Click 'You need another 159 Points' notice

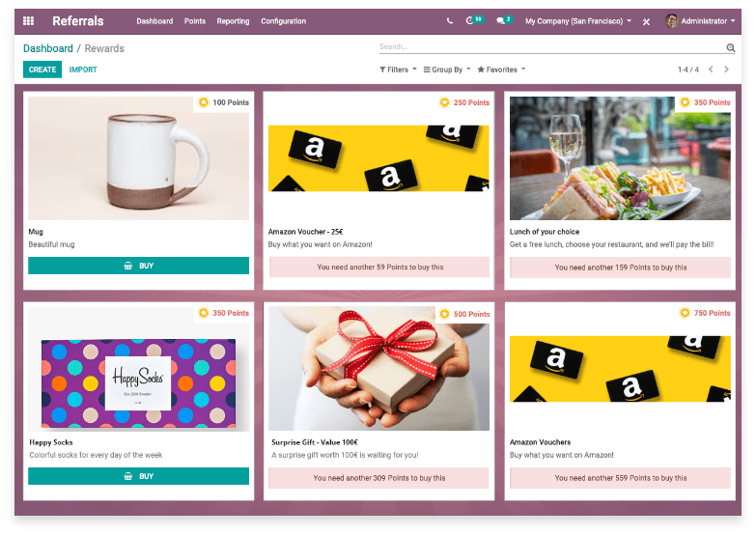pos(620,268)
